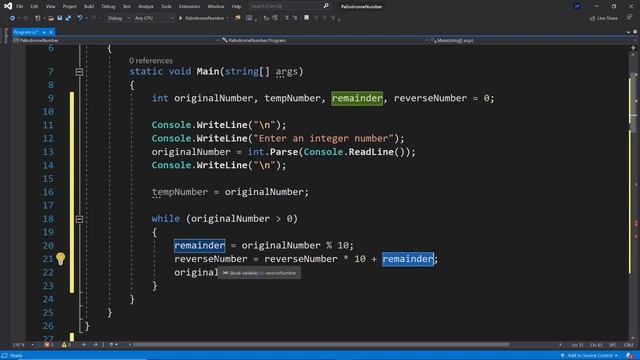The width and height of the screenshot is (640, 360).
Task: Toggle pin on Program.cs tab
Action: pos(44,32)
